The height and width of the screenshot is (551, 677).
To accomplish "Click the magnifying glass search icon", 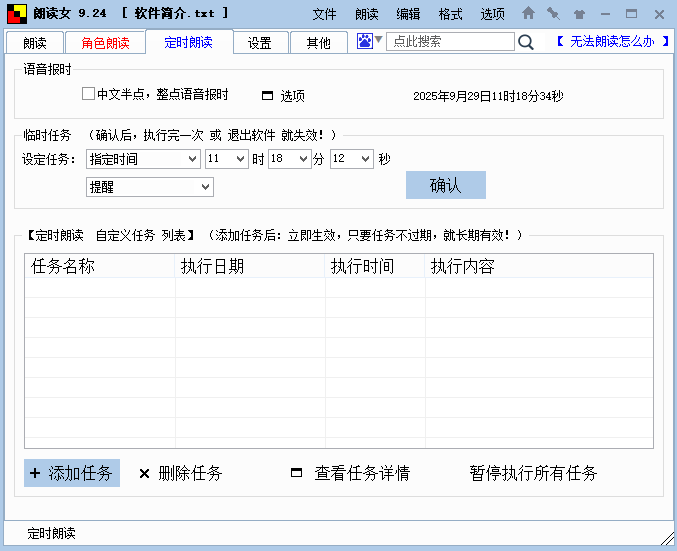I will click(x=526, y=42).
